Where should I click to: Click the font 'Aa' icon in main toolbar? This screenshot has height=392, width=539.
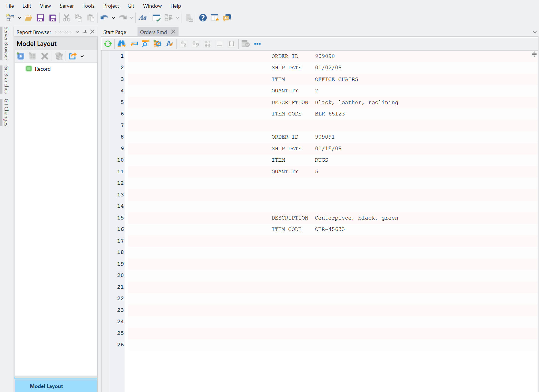point(143,18)
